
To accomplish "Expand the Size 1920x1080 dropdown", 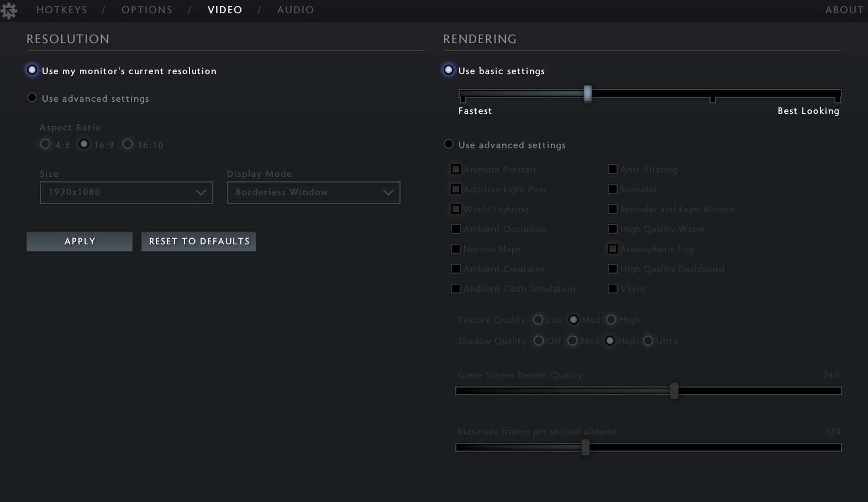I will pos(126,192).
